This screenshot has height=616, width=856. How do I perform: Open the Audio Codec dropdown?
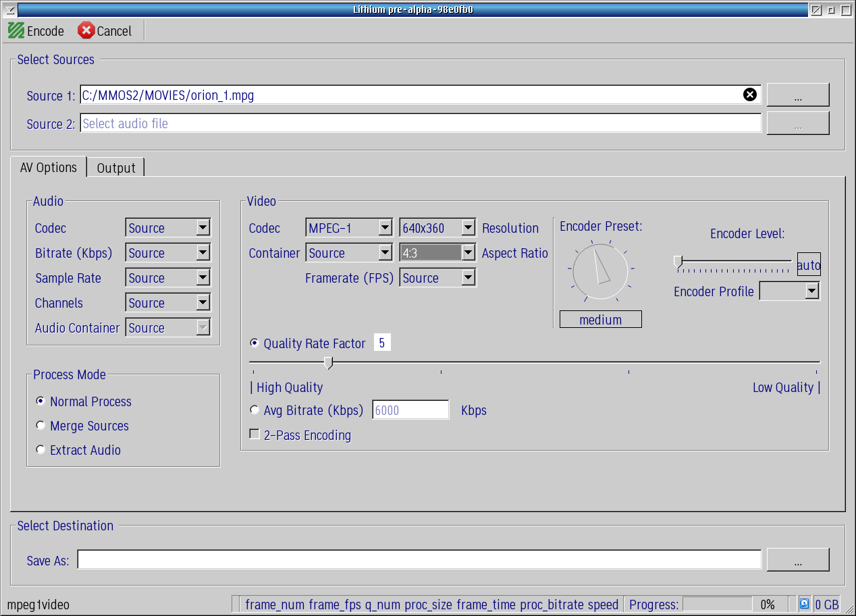point(168,228)
